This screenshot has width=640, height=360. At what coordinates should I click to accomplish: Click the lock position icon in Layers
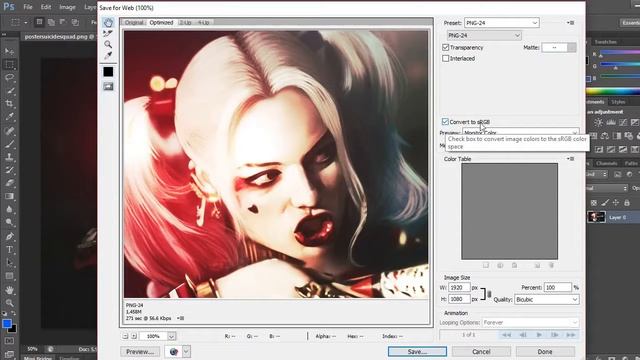pos(616,202)
